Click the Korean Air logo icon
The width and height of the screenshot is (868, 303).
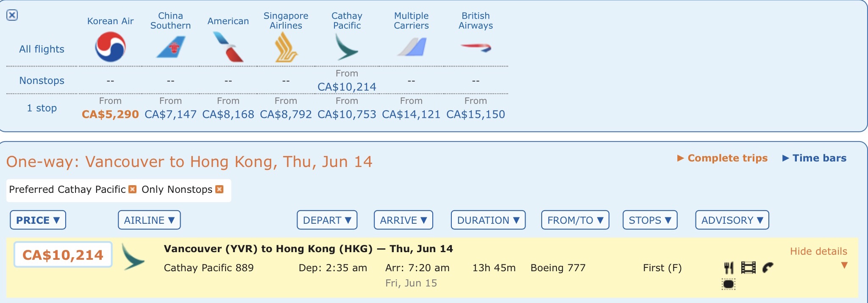click(110, 47)
